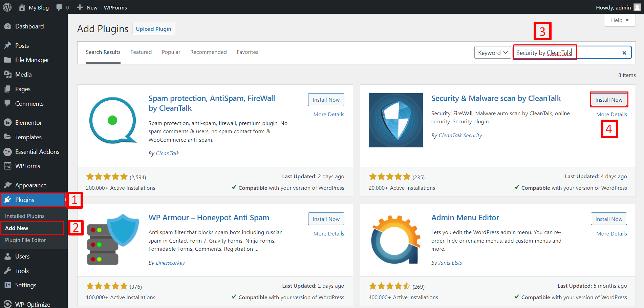Switch to the Favorites tab
644x308 pixels.
click(248, 52)
